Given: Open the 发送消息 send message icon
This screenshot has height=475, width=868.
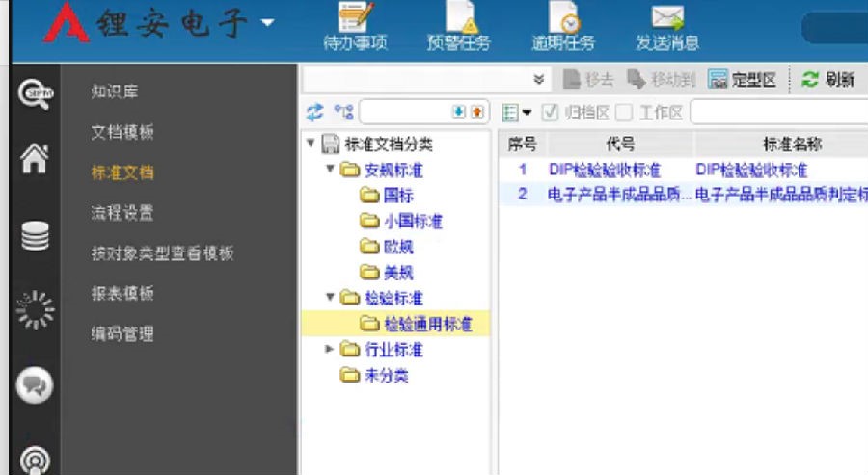Looking at the screenshot, I should 666,19.
